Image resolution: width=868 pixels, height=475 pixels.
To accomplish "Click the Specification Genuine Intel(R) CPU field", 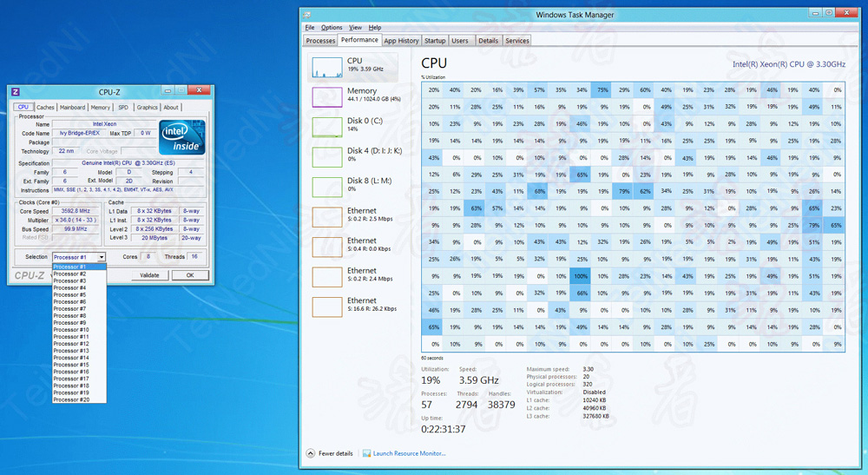I will (128, 163).
